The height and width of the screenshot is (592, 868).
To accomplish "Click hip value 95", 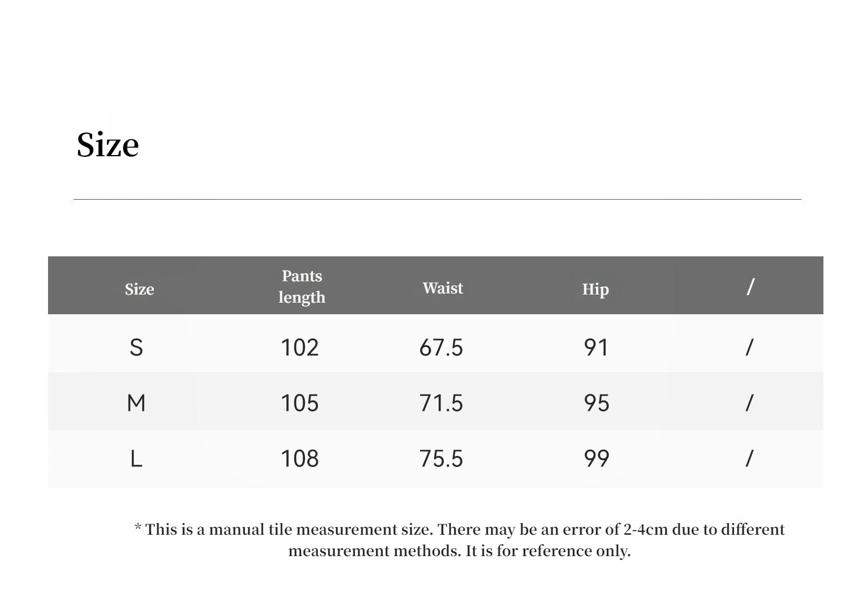I will (x=596, y=403).
